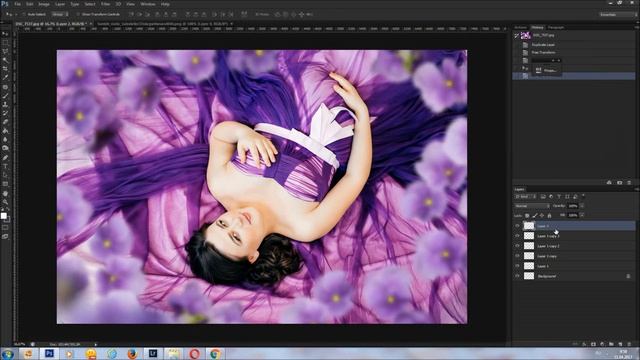Select the Move tool
Screen dimensions: 640x360
click(5, 34)
